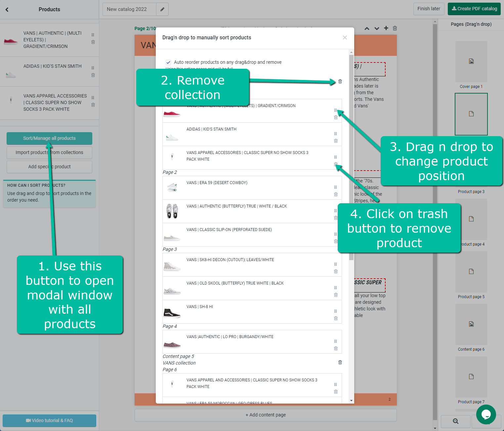Delete Vans Apparel and Accessories socks on Page 6
Screen dimensions: 504x431
(336, 392)
